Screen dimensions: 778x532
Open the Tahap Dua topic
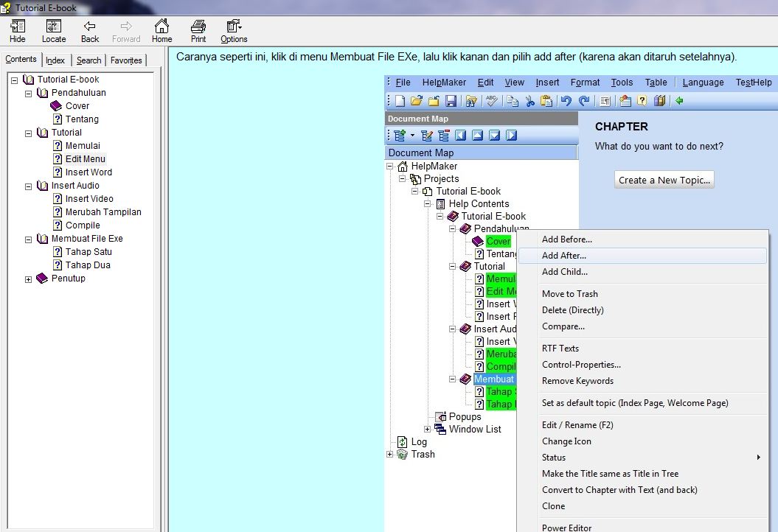point(88,265)
